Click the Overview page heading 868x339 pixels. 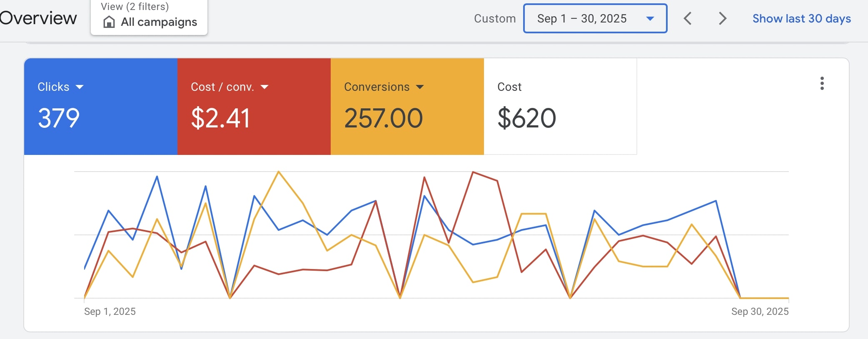38,18
